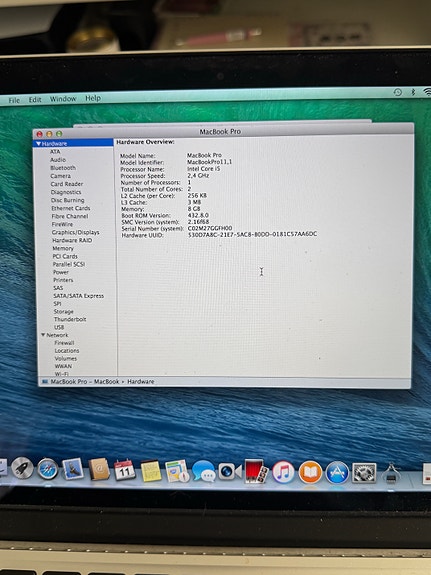Open the File menu
Viewport: 431px width, 575px height.
point(14,100)
